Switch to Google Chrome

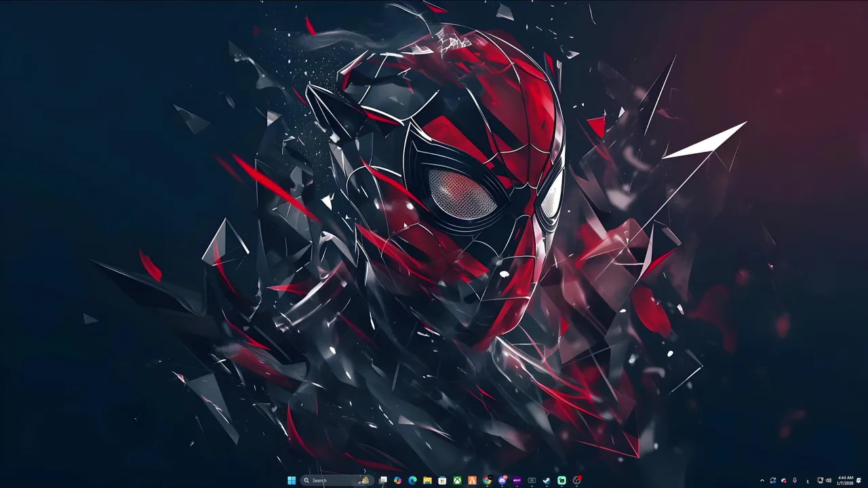pyautogui.click(x=487, y=481)
